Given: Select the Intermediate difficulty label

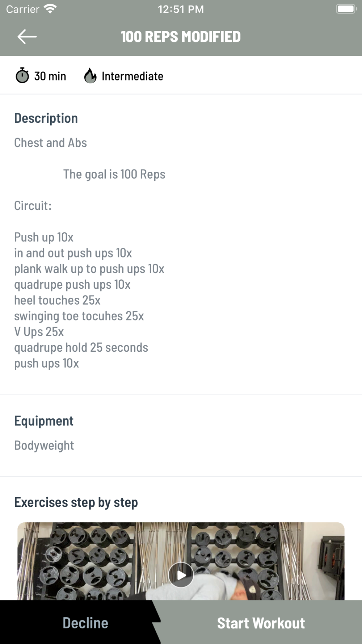Looking at the screenshot, I should (132, 76).
